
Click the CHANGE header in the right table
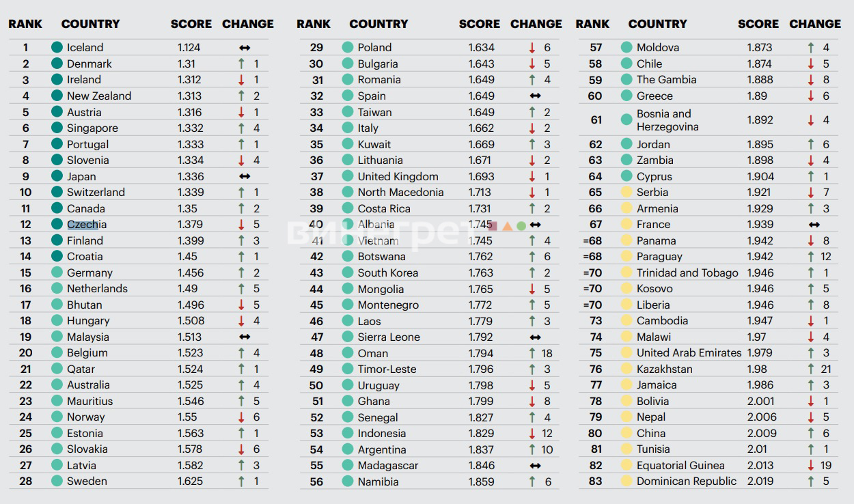point(815,24)
